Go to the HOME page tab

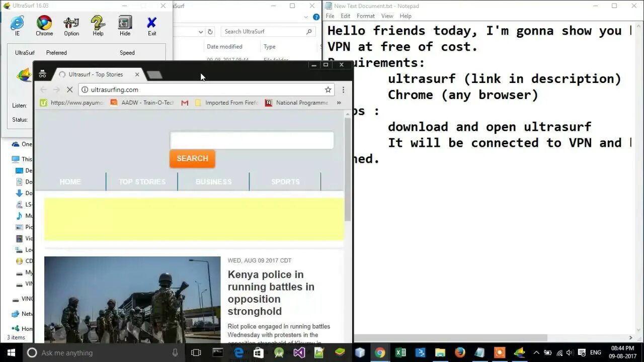tap(70, 182)
